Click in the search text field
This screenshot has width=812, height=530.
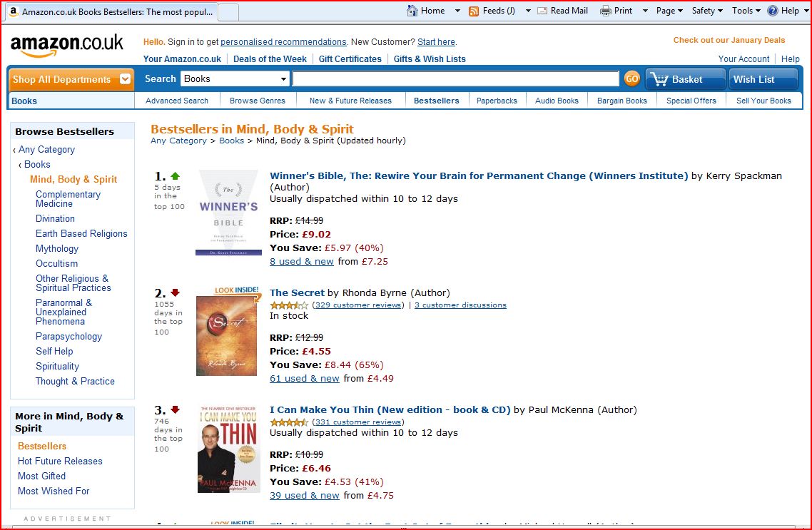(455, 79)
